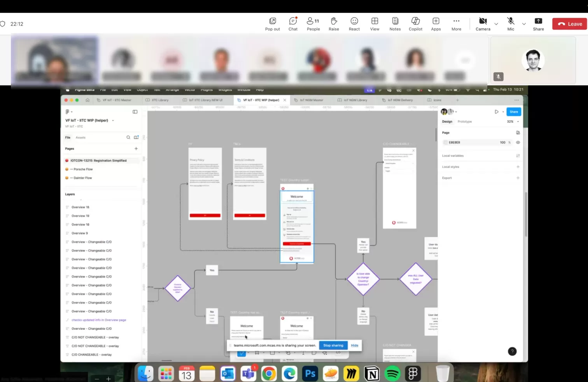
Task: Expand the Camera options arrow
Action: [x=496, y=24]
